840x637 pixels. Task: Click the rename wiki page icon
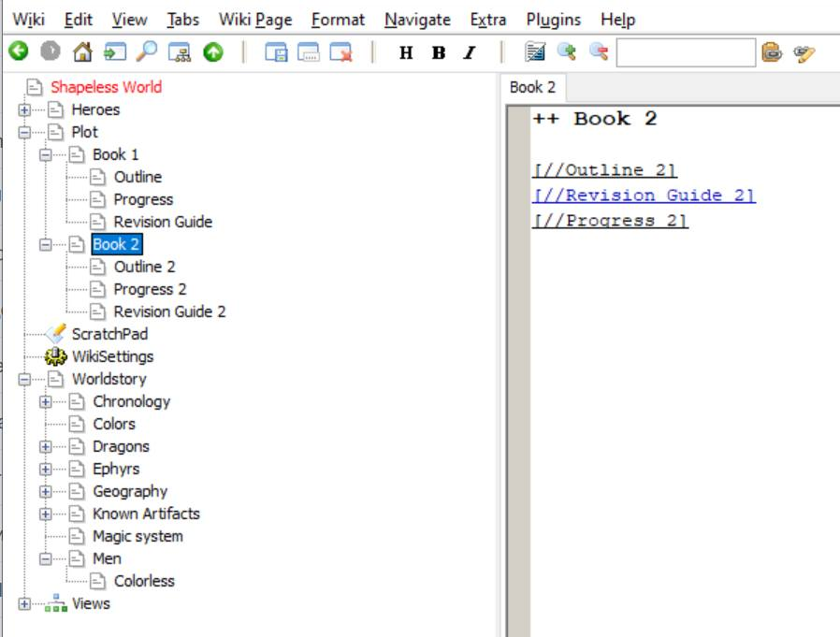coord(309,52)
